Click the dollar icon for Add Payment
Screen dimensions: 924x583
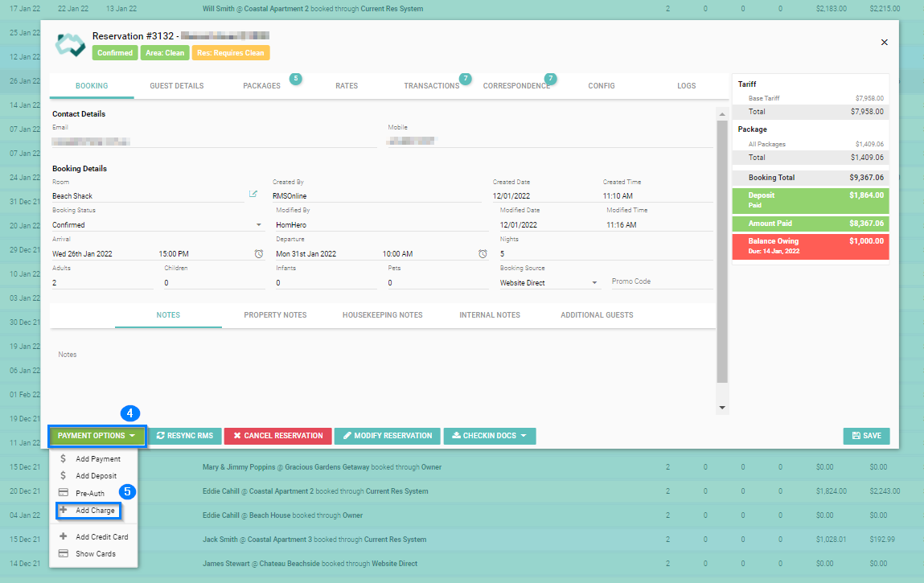pos(64,458)
